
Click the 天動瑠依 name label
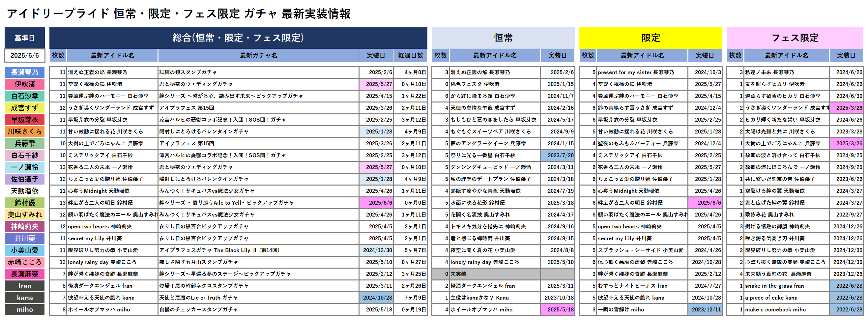[x=25, y=191]
